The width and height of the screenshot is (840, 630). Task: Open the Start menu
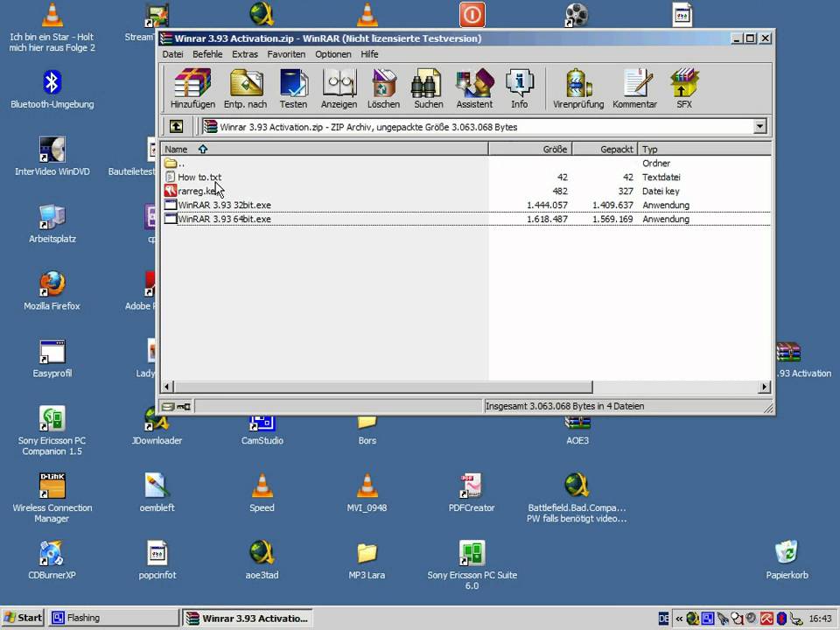[x=23, y=618]
